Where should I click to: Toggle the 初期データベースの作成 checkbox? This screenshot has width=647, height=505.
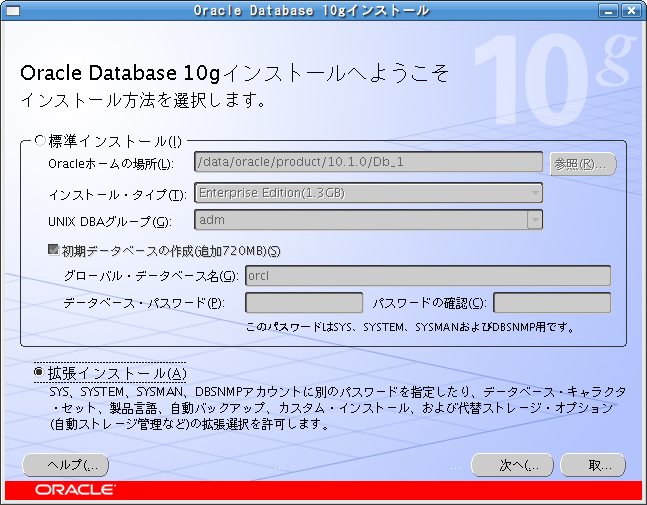[53, 250]
